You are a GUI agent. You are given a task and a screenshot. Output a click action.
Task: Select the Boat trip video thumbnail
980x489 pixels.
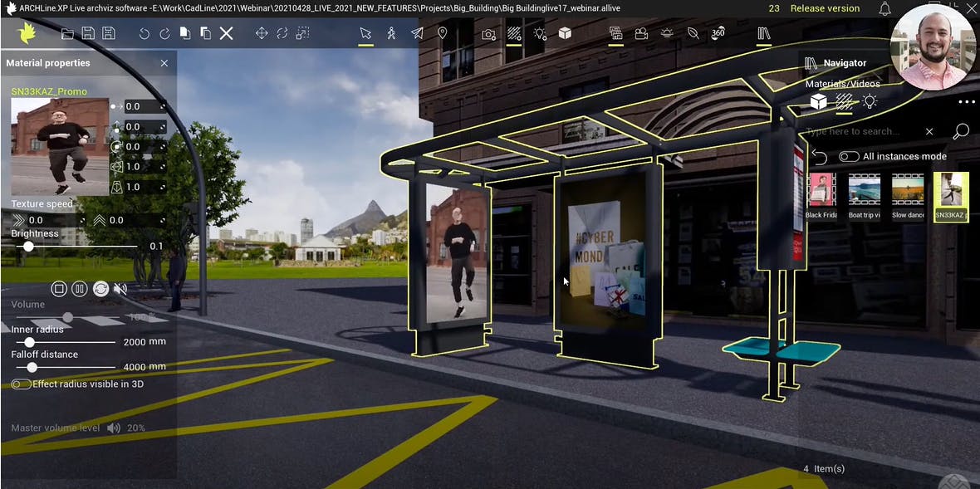point(865,190)
